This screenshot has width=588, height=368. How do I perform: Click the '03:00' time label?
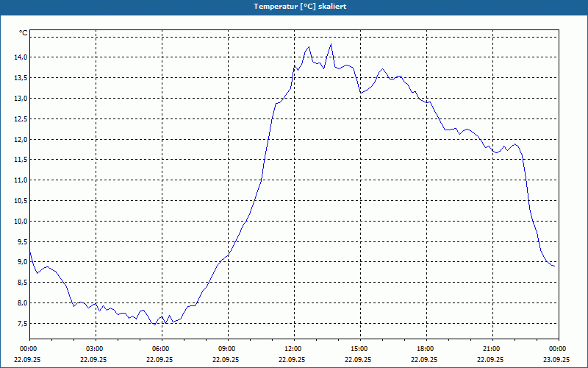pos(96,349)
